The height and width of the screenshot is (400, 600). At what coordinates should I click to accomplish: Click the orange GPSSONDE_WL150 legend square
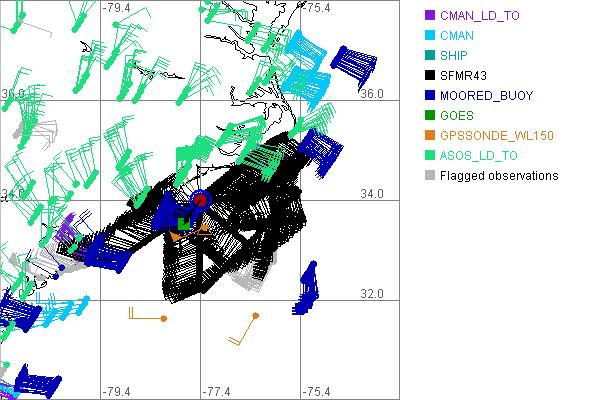[x=430, y=135]
